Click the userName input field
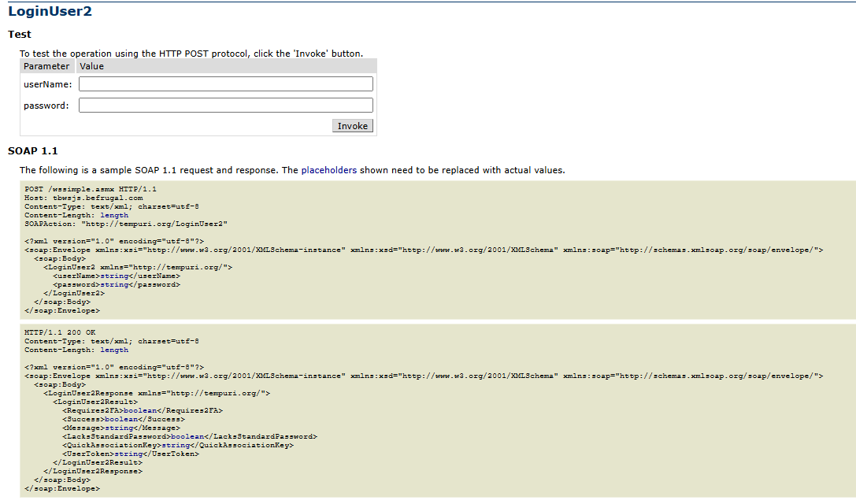Image resolution: width=856 pixels, height=504 pixels. tap(225, 84)
